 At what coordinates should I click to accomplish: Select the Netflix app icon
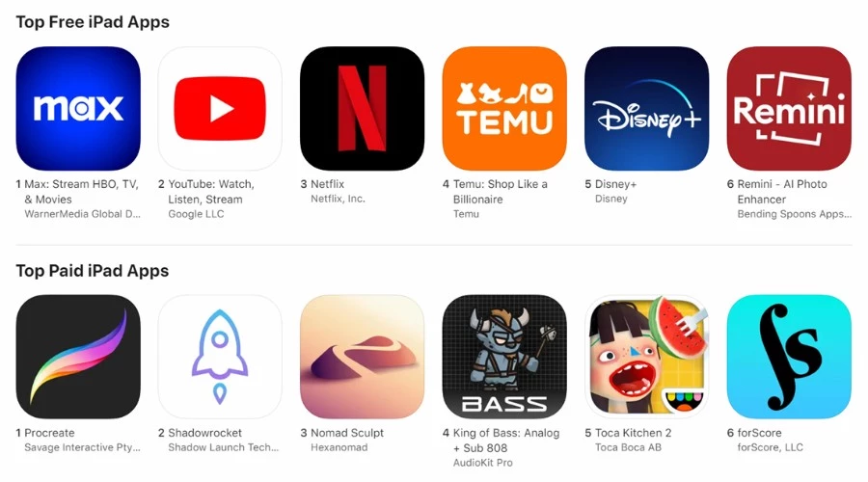click(362, 109)
